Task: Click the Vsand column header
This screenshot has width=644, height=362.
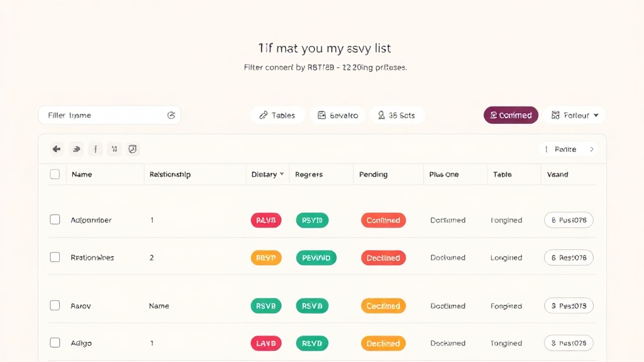Action: click(x=558, y=175)
